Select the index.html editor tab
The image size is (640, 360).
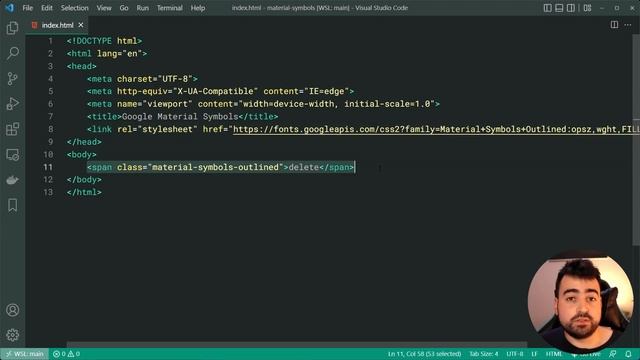click(x=57, y=25)
